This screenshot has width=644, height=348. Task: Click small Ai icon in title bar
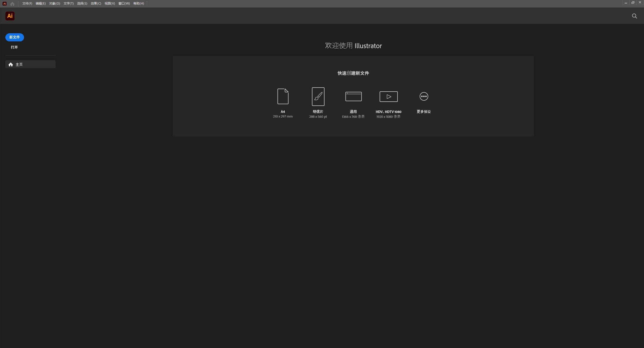coord(5,4)
